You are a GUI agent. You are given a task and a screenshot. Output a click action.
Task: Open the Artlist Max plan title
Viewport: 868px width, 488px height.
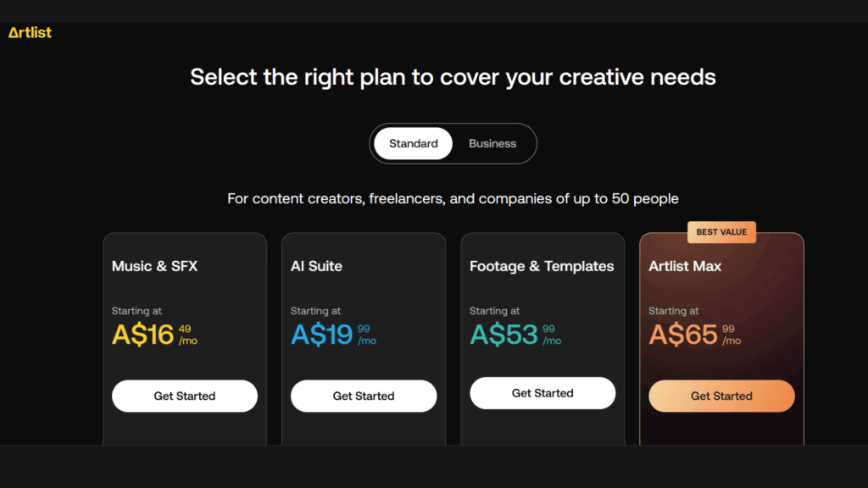point(685,266)
